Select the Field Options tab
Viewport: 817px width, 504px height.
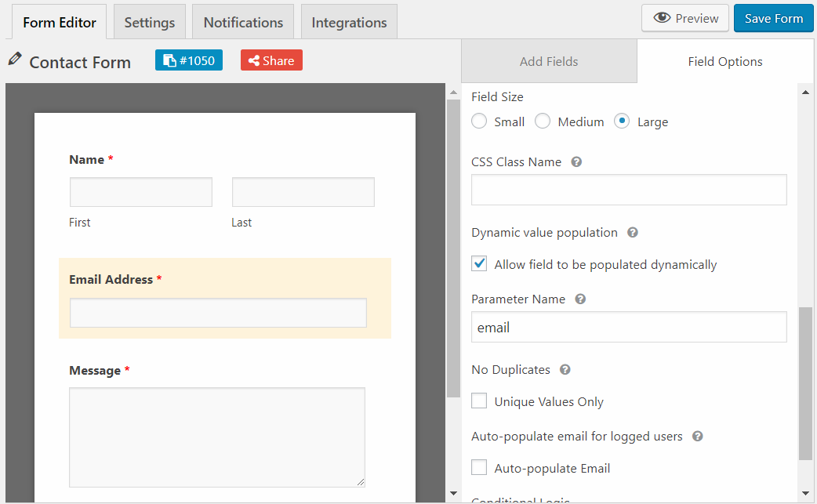tap(724, 61)
